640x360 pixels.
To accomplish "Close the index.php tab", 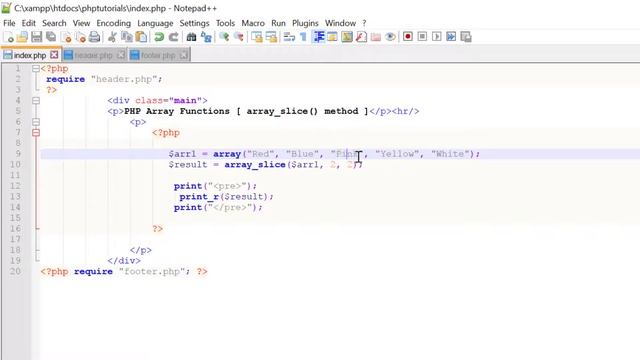I will pyautogui.click(x=54, y=55).
